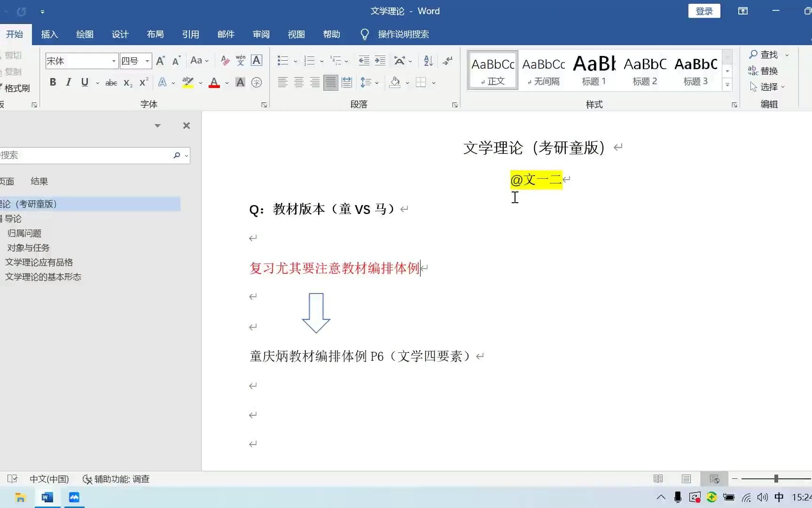Screen dimensions: 812x508
Task: Toggle bold formatting
Action: coord(53,82)
